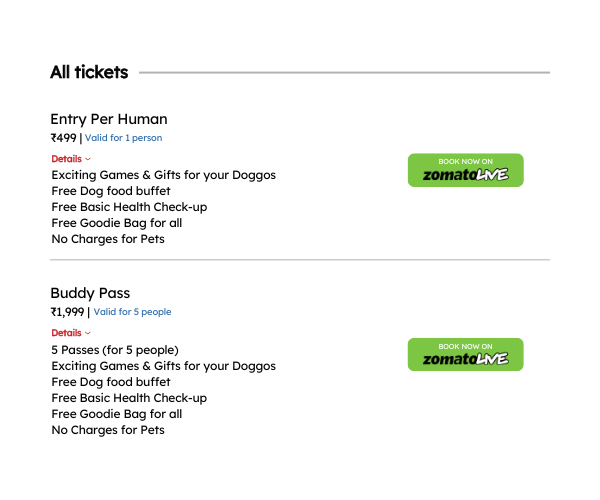Select the Buddy Pass ticket title
The height and width of the screenshot is (500, 600).
pos(90,293)
